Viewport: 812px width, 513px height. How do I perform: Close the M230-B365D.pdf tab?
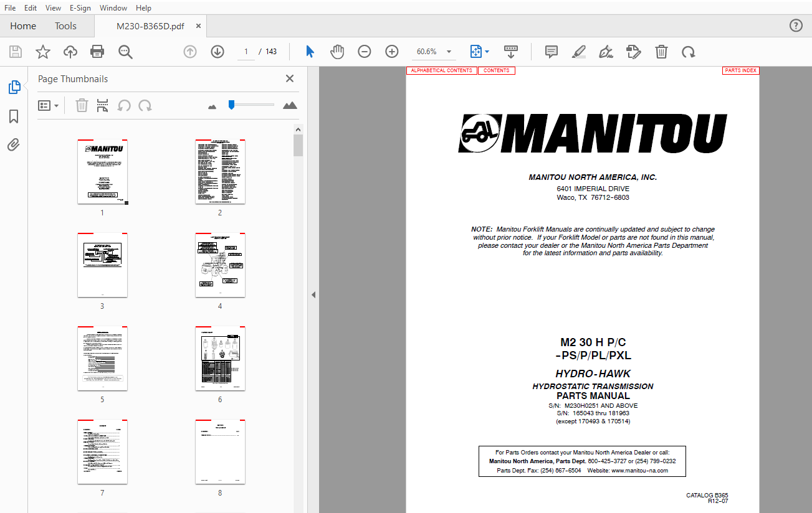[198, 26]
